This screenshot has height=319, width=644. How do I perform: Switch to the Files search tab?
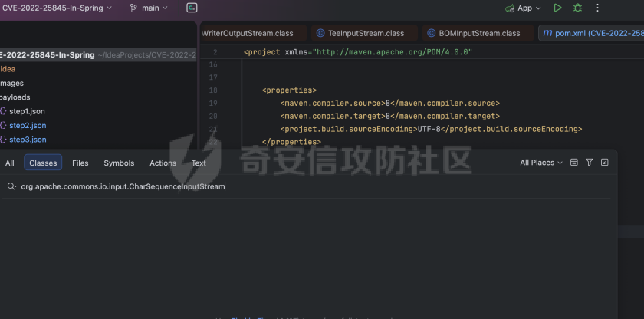tap(80, 163)
